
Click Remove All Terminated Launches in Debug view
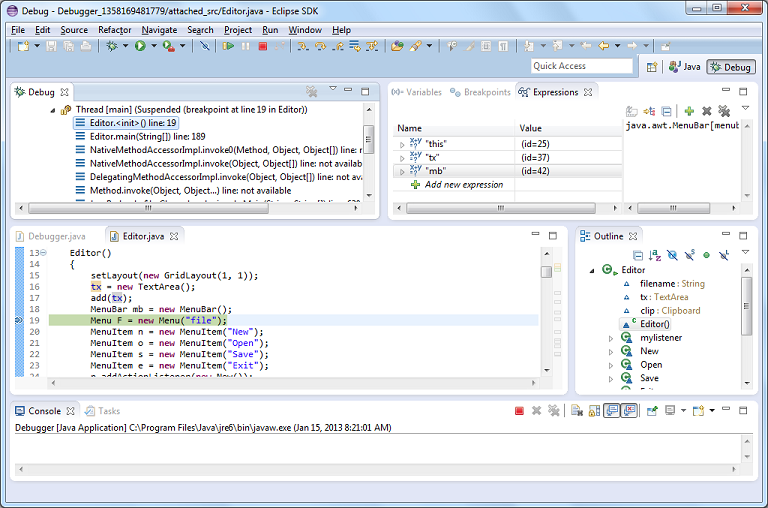pyautogui.click(x=311, y=91)
